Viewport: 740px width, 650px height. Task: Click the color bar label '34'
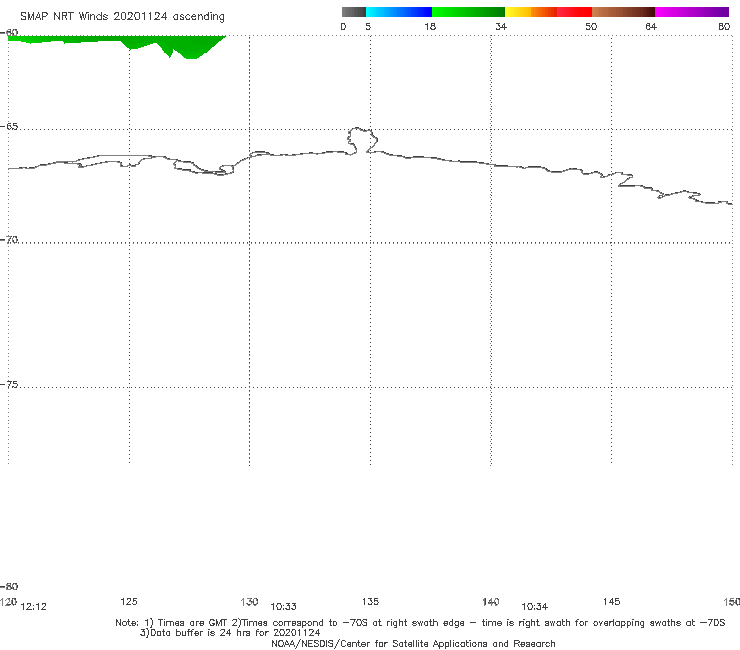coord(501,26)
